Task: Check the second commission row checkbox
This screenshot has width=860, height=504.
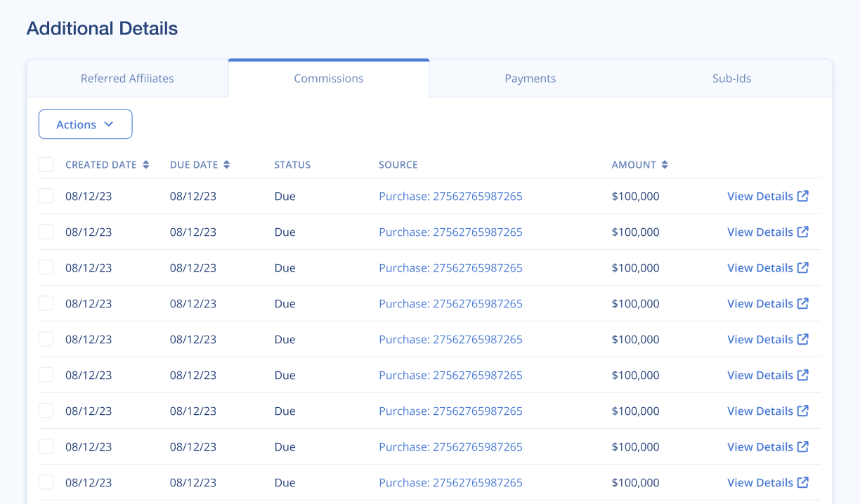Action: pos(46,232)
